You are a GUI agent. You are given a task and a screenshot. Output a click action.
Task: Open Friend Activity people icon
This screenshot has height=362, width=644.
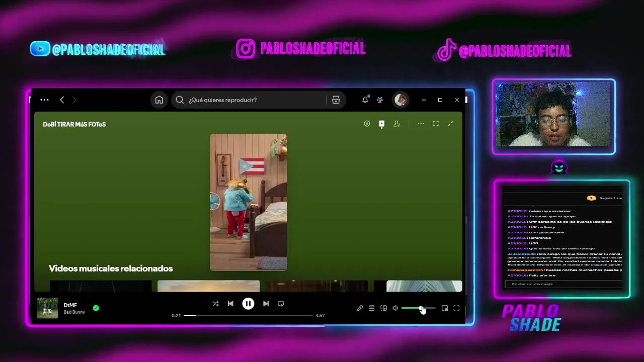click(380, 100)
